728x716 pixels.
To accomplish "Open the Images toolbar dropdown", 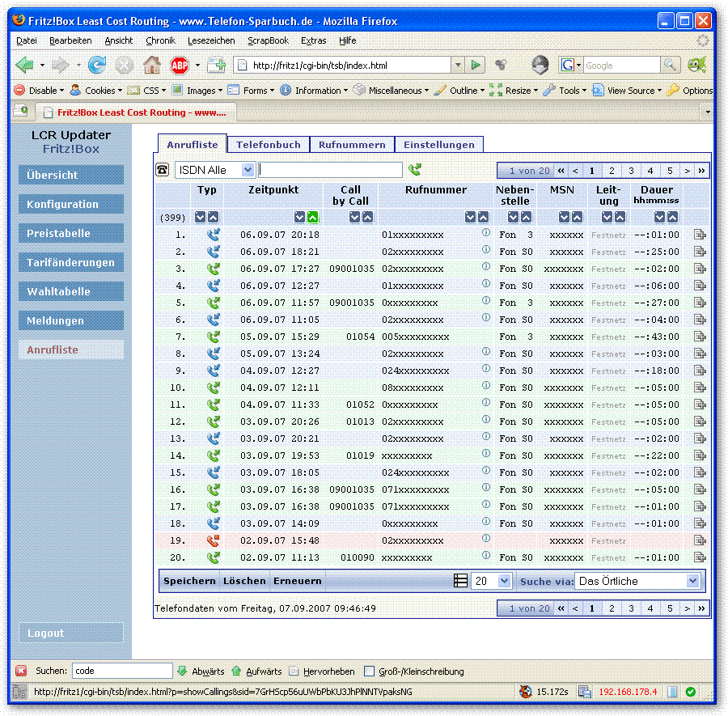I will [197, 91].
